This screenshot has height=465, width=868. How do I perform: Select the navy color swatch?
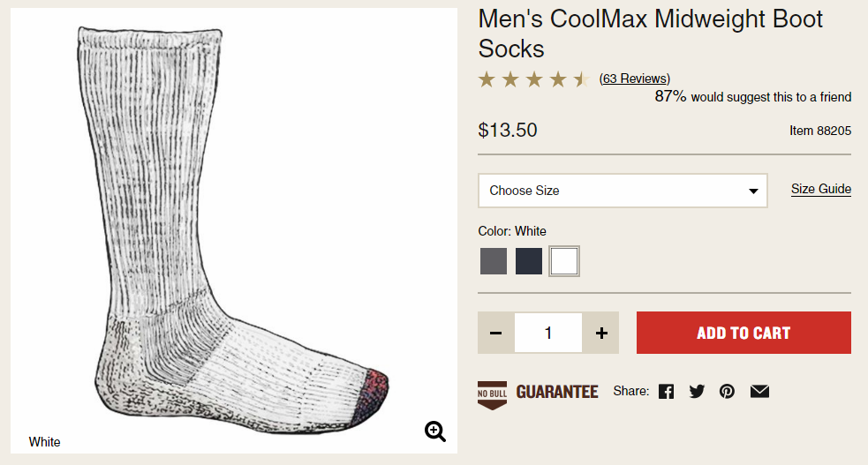tap(529, 261)
